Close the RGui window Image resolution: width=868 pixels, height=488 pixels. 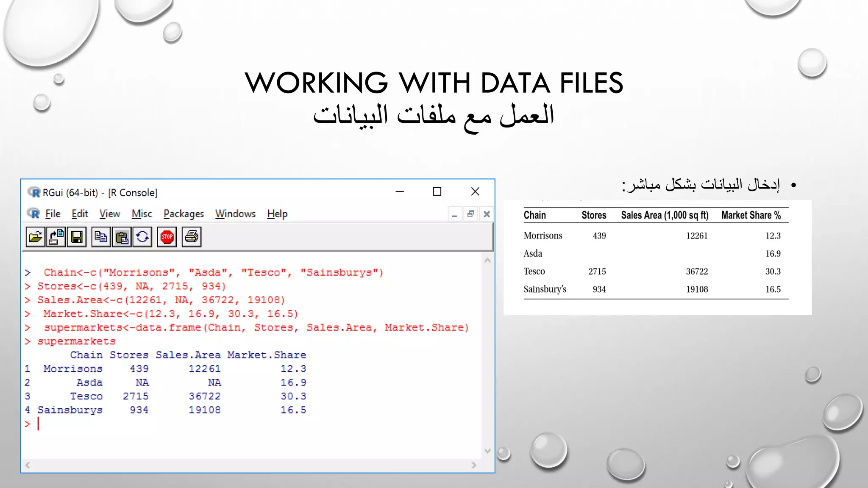(x=475, y=192)
